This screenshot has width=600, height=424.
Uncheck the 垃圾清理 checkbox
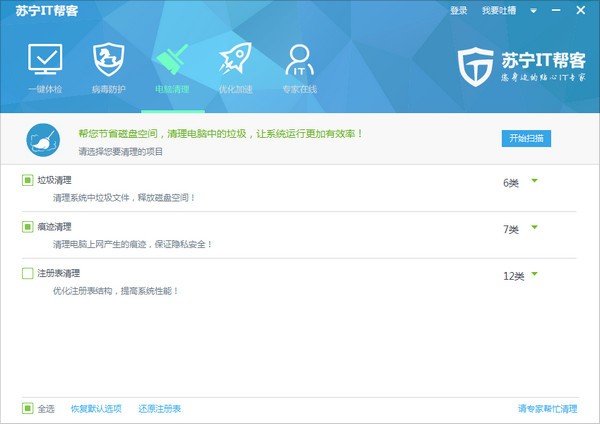27,180
